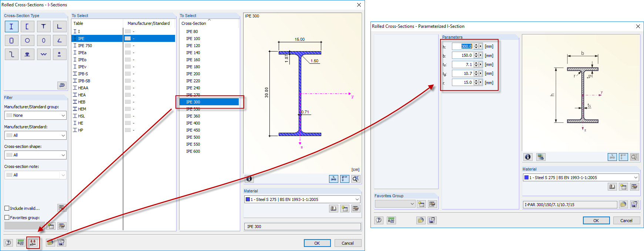644x251 pixels.
Task: Close the Parameterized I-Section dialog
Action: click(x=638, y=26)
